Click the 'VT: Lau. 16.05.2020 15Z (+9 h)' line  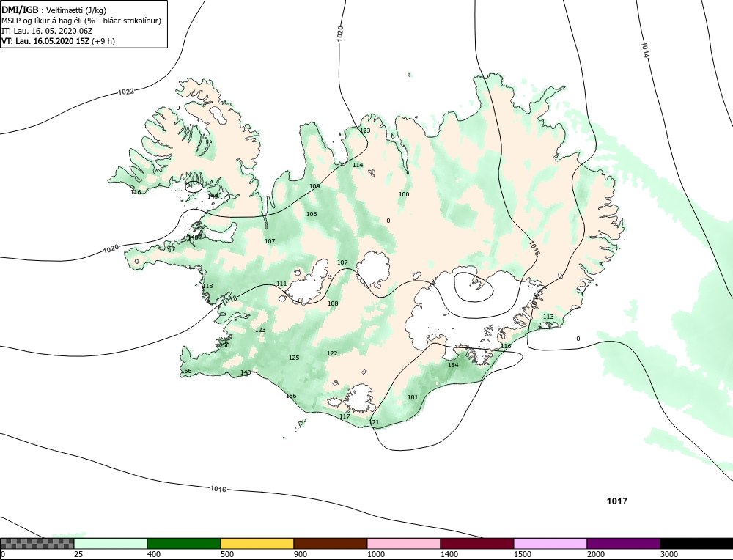pyautogui.click(x=59, y=40)
